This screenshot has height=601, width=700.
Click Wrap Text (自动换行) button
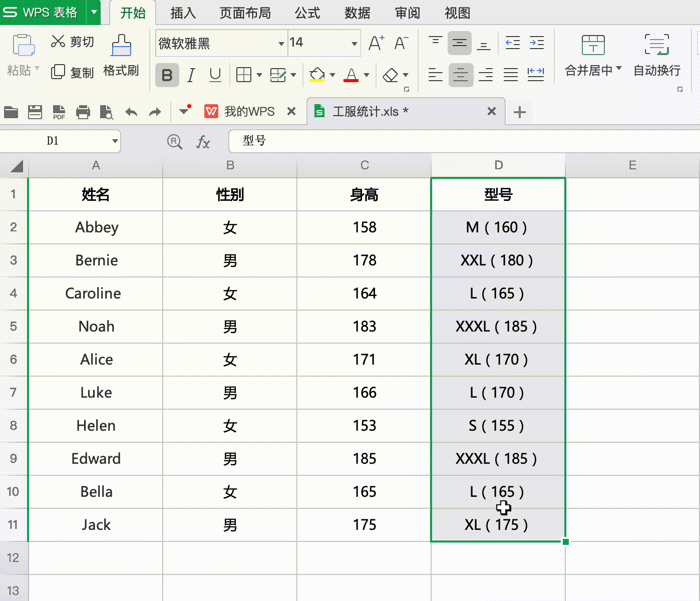[x=656, y=55]
